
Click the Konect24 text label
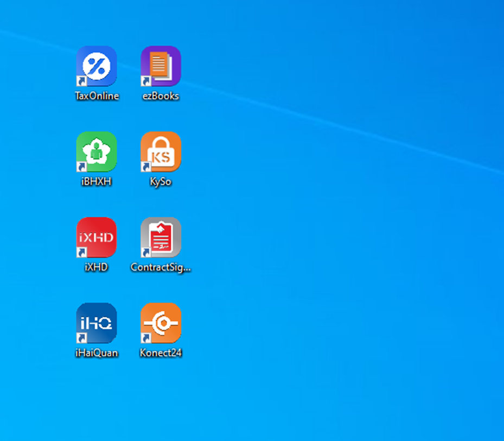click(x=161, y=353)
